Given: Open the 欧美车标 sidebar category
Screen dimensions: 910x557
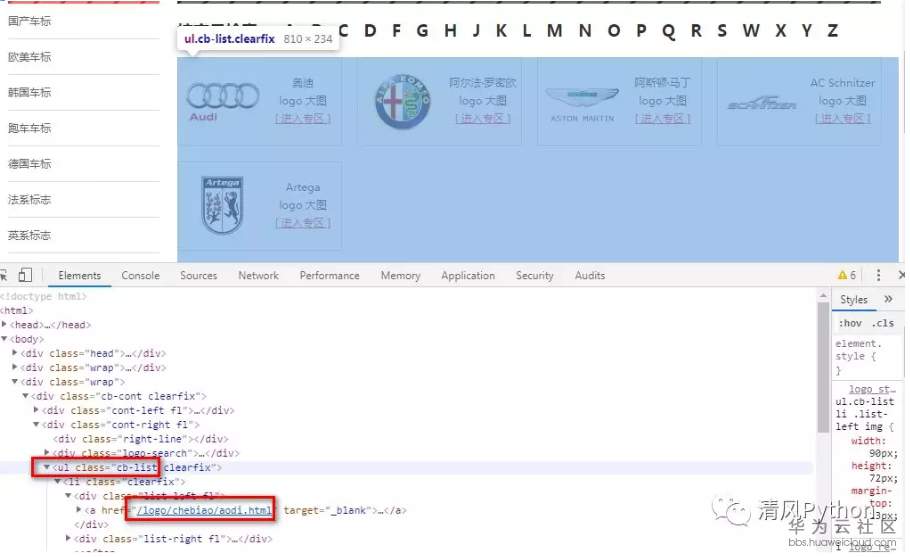Looking at the screenshot, I should (x=30, y=57).
